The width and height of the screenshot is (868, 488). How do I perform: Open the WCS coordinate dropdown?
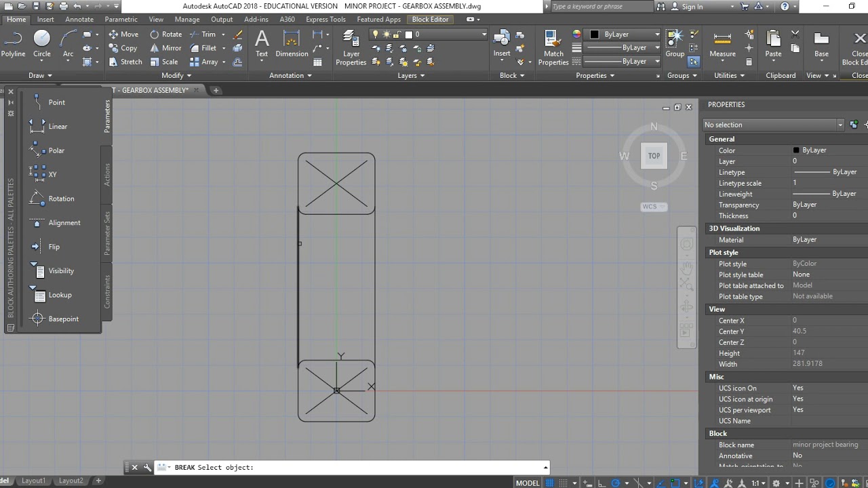tap(654, 207)
